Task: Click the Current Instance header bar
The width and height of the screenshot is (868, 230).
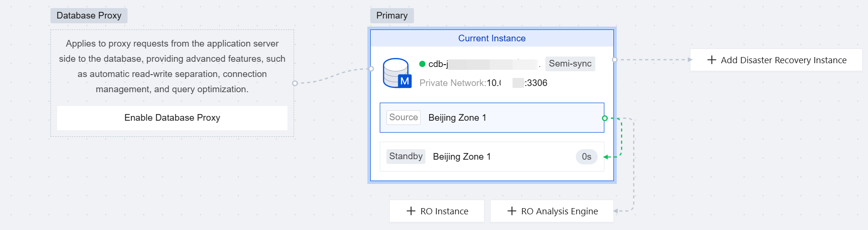Action: [x=492, y=38]
